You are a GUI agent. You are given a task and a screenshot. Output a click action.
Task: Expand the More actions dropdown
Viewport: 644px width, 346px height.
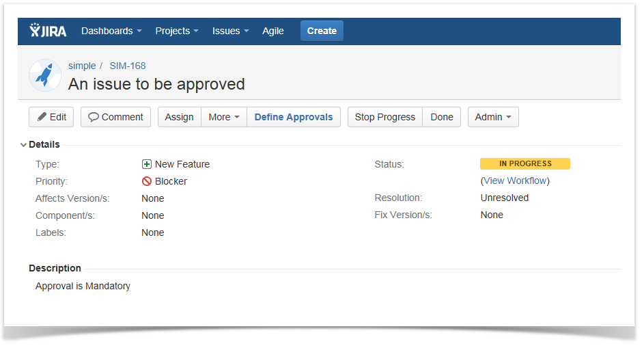224,117
